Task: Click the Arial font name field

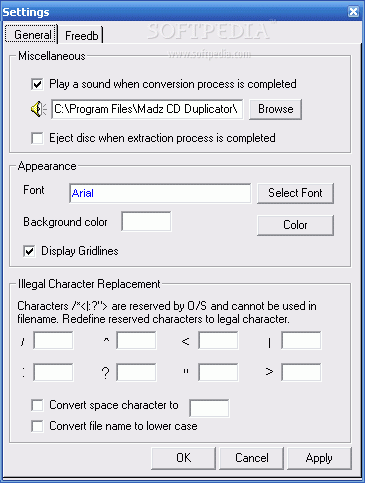Action: (160, 193)
